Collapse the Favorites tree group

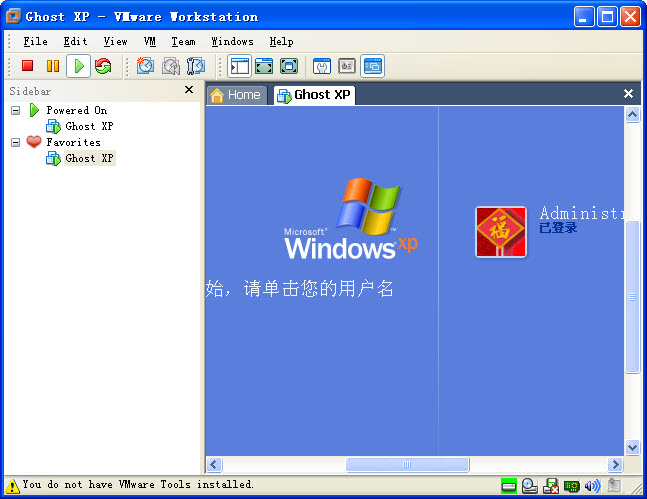(x=15, y=142)
